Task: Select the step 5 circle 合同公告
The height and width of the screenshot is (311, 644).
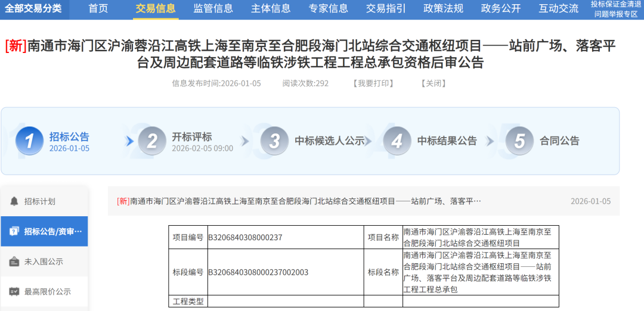Action: (x=519, y=141)
